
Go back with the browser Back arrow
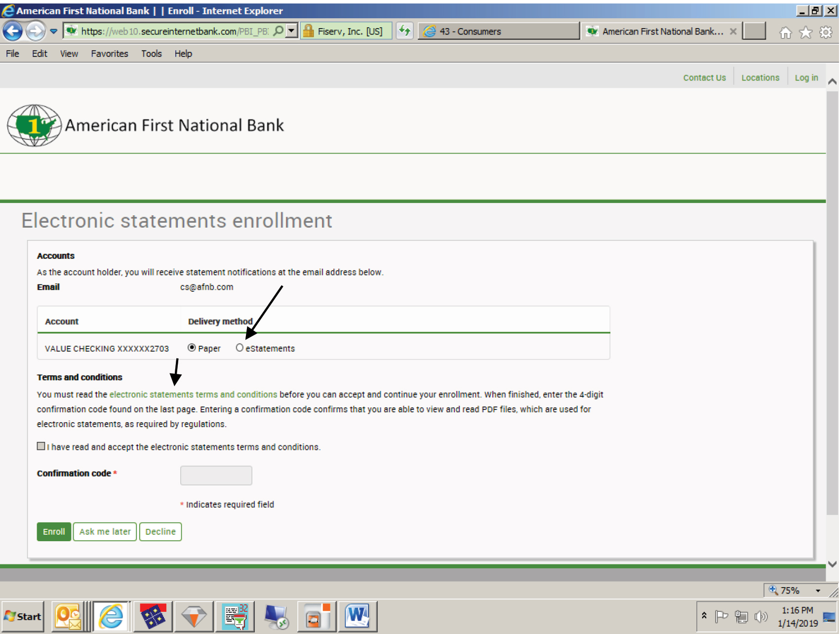pyautogui.click(x=13, y=31)
